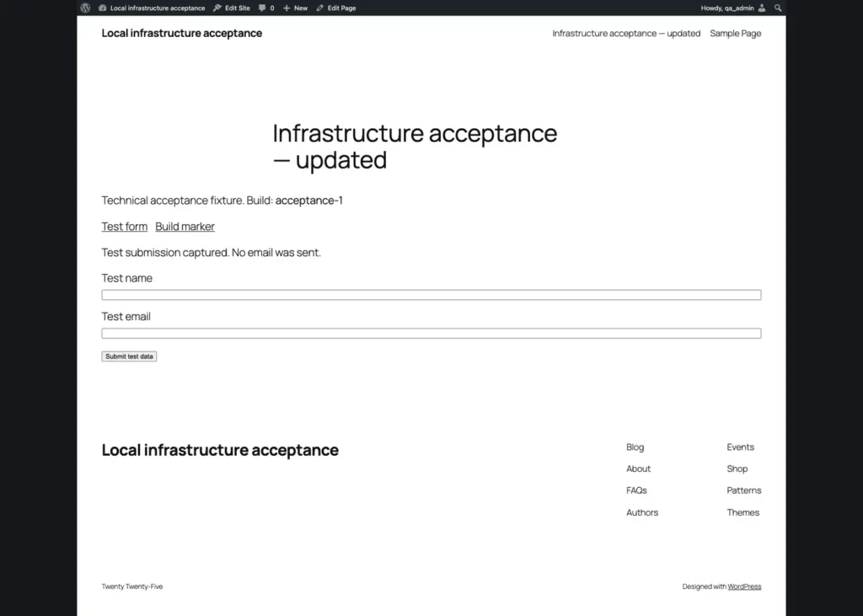
Task: Click the pencil icon beside Edit Page
Action: (319, 8)
